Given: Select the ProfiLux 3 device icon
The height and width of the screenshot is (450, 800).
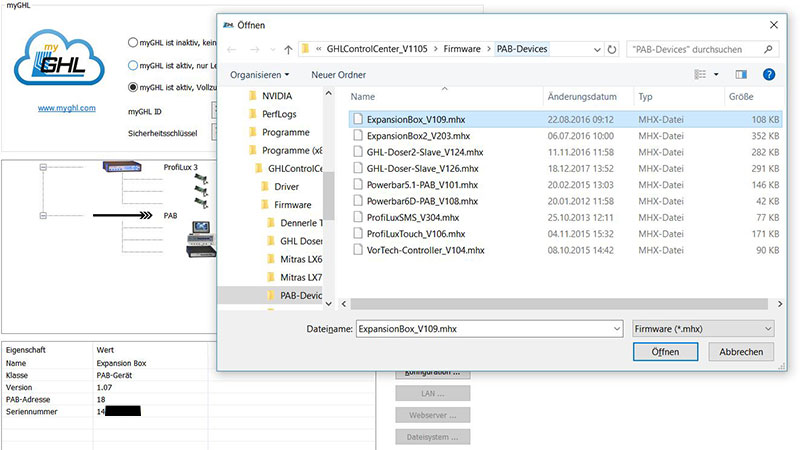Looking at the screenshot, I should click(x=122, y=167).
